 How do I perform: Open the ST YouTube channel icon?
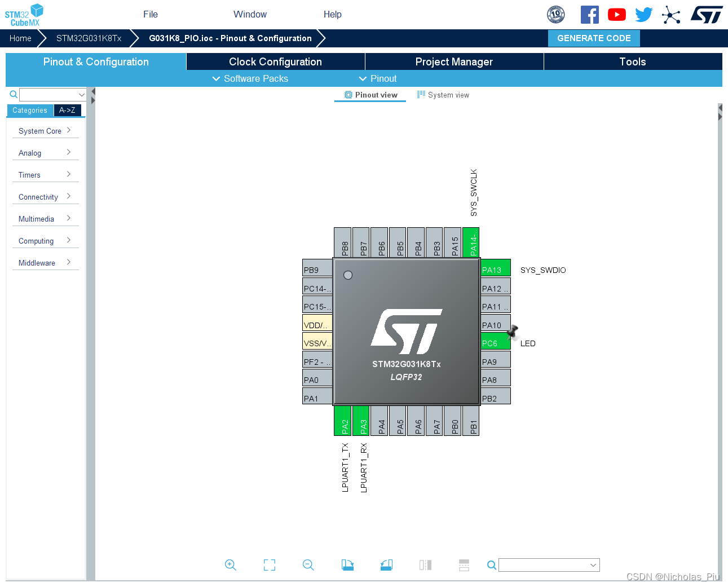(x=616, y=15)
